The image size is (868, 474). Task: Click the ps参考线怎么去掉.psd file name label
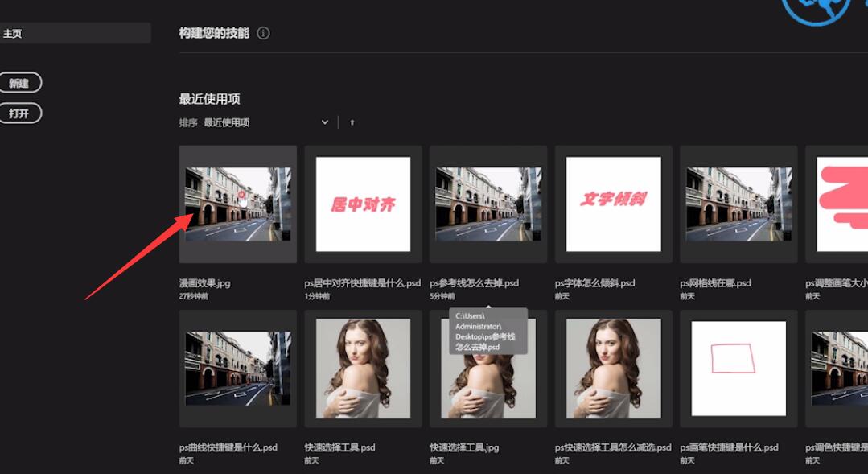pos(475,283)
